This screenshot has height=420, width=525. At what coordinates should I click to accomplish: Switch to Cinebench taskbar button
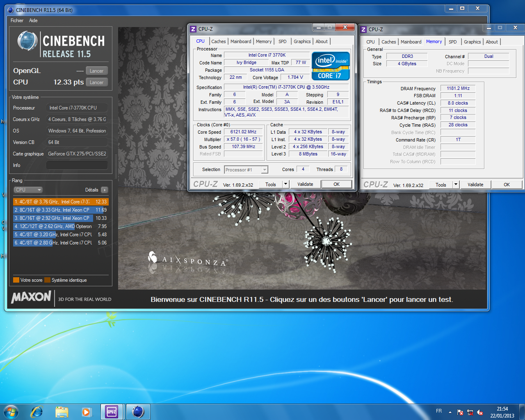coord(138,412)
